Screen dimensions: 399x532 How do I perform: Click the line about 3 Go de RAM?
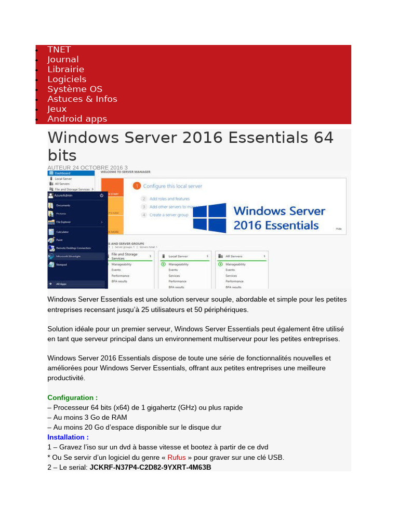(87, 417)
